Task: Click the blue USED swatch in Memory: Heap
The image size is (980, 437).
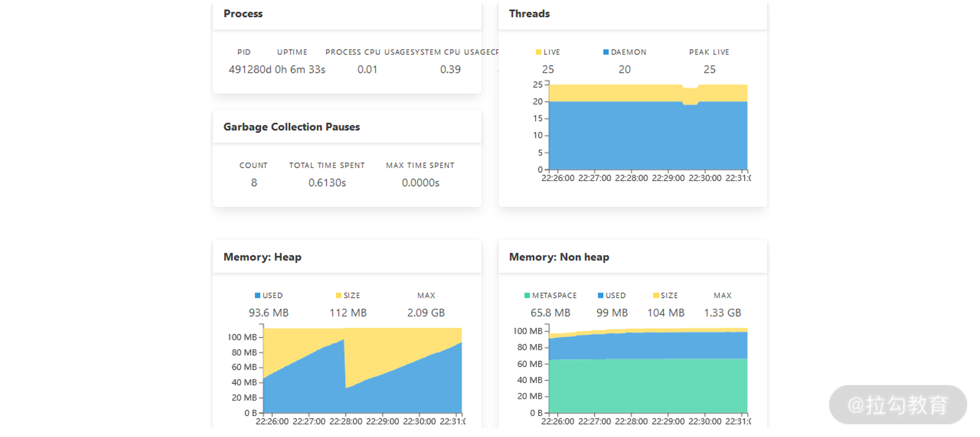Action: pos(258,295)
